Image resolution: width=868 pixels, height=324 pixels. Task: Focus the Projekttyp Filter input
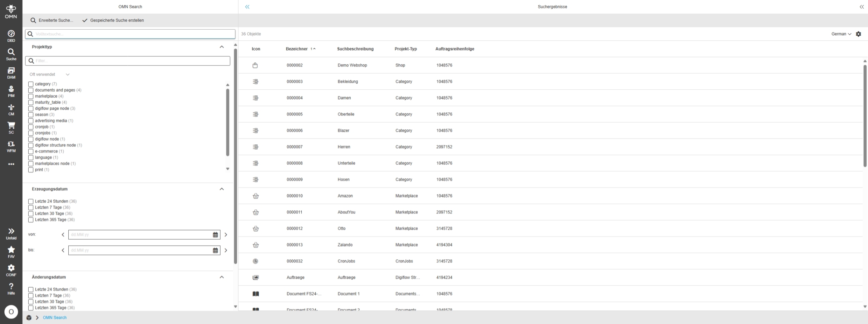[128, 61]
